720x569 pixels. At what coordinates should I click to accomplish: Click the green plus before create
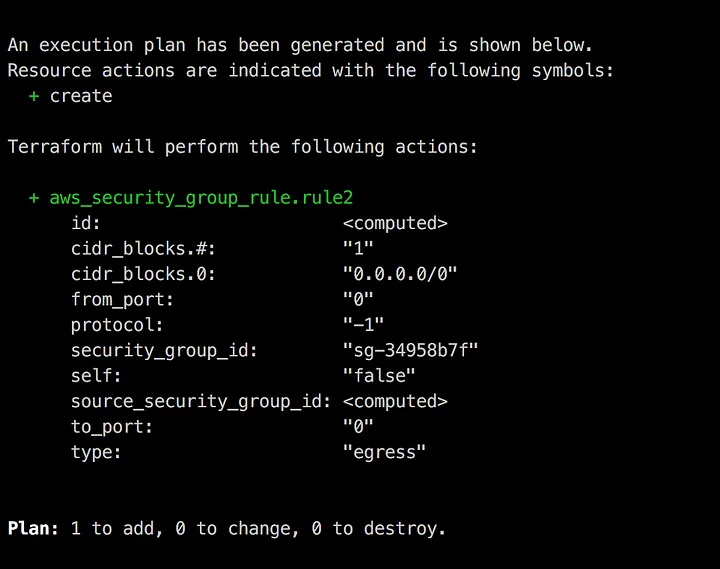(x=34, y=96)
